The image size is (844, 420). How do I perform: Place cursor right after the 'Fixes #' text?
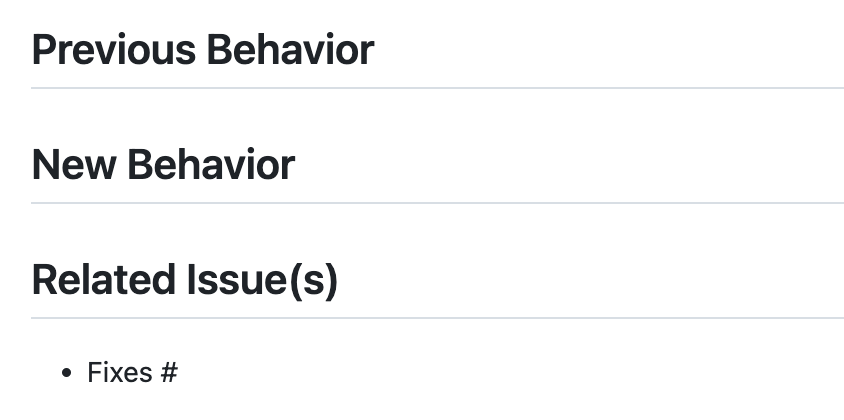pos(179,373)
